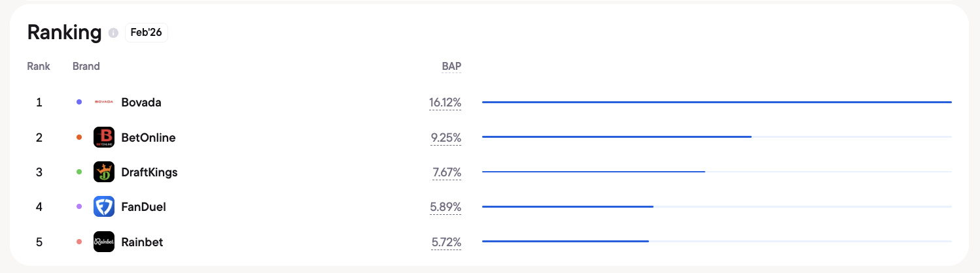Open the Feb'26 date selector
The image size is (980, 273).
point(147,33)
